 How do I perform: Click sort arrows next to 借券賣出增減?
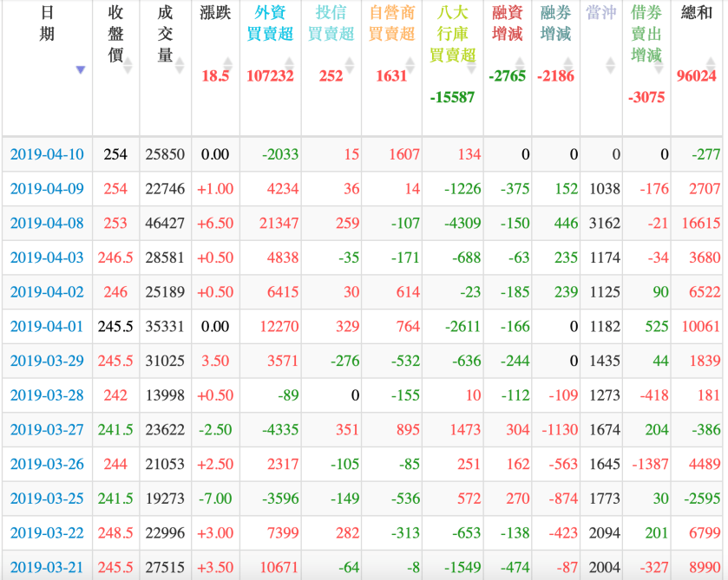(658, 67)
